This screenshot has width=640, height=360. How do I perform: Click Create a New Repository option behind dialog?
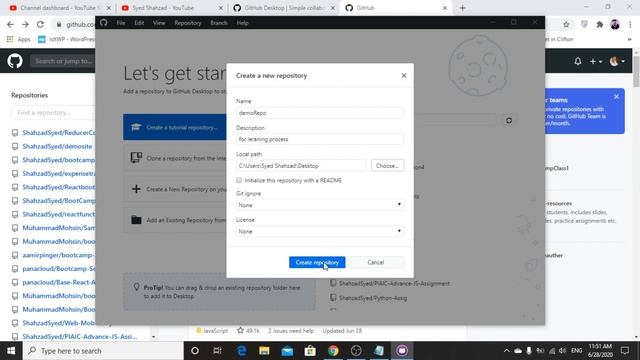(175, 189)
